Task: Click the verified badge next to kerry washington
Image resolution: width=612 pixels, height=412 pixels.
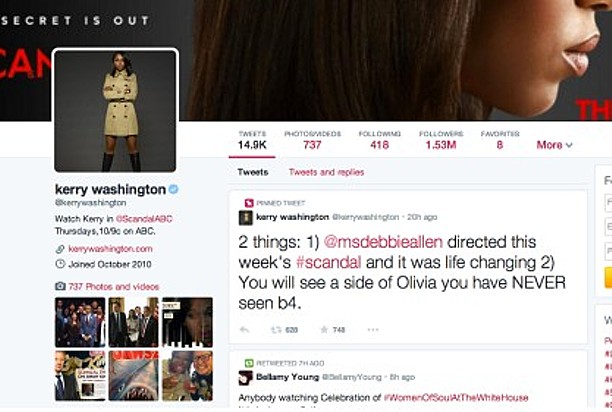Action: (x=173, y=189)
